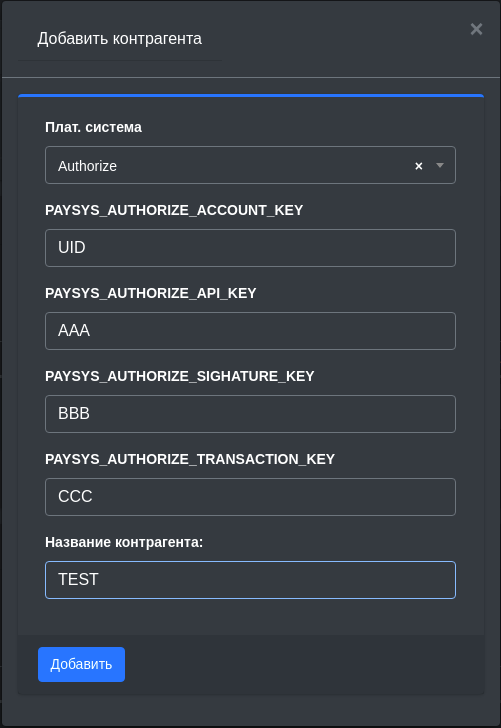
Task: Click the Название контрагента label
Action: 124,542
